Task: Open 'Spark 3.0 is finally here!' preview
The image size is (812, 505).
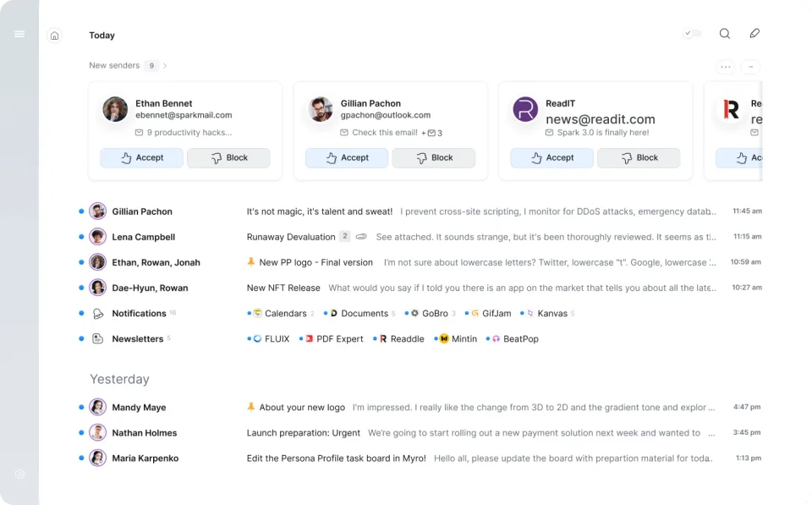Action: [598, 133]
